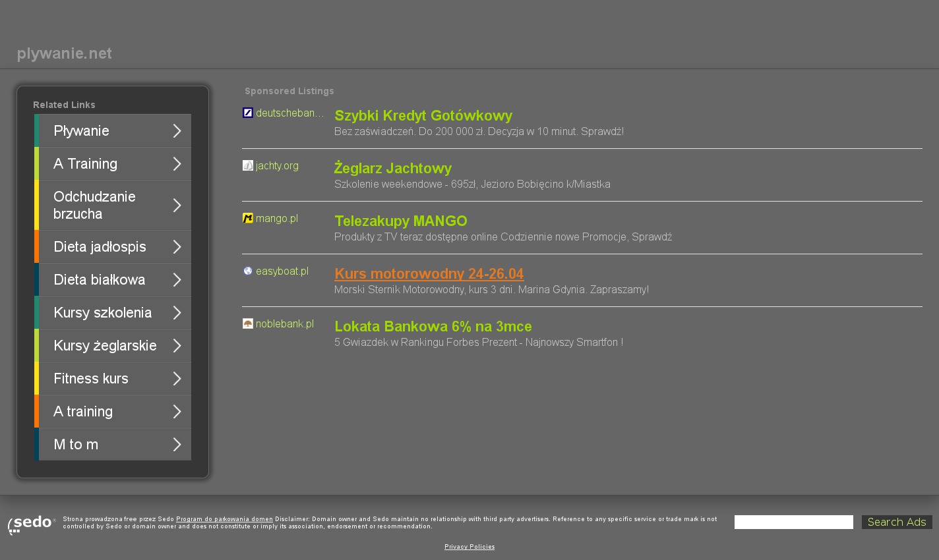
Task: Open the Dieta białkowa related link
Action: coord(99,280)
